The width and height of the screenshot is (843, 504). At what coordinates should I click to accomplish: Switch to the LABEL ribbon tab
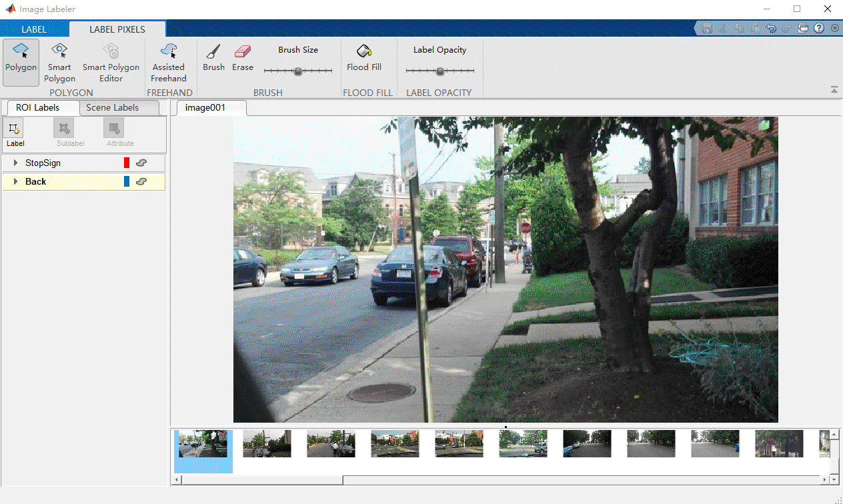pyautogui.click(x=34, y=29)
